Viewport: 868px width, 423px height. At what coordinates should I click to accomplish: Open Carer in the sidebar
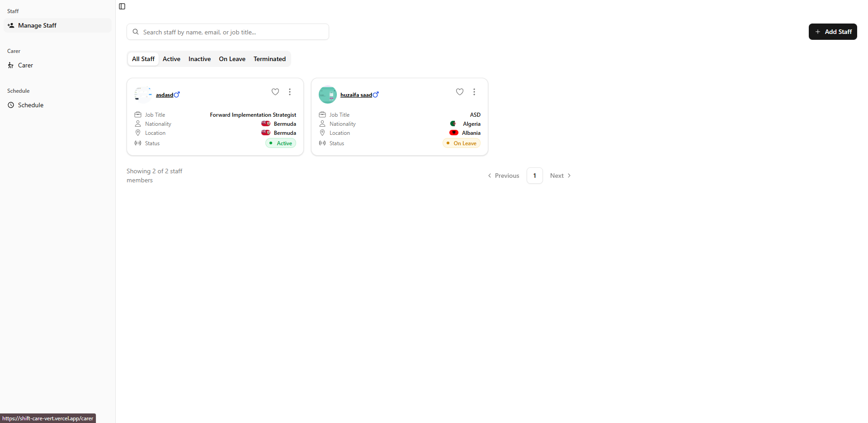pos(25,65)
